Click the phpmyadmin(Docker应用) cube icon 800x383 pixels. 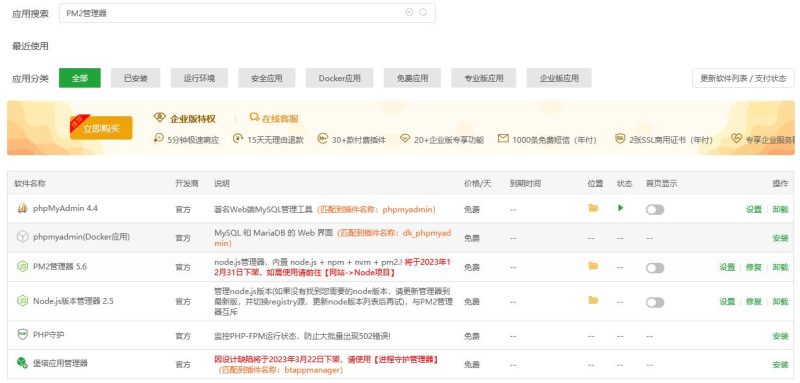[x=22, y=237]
